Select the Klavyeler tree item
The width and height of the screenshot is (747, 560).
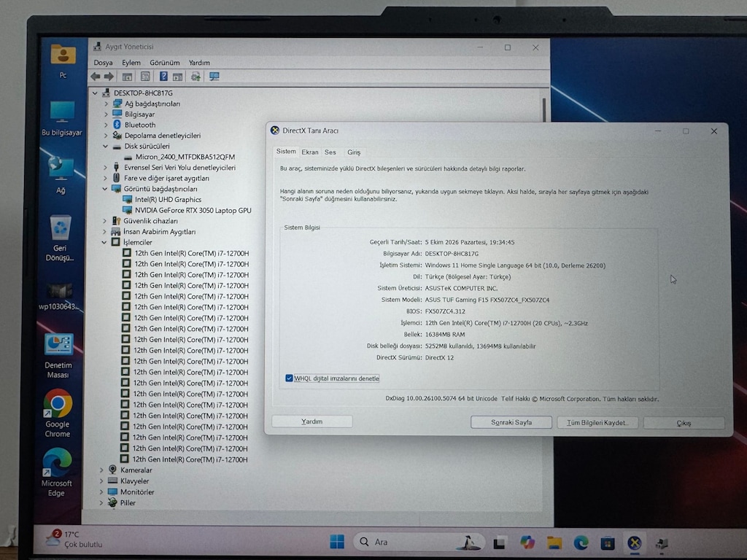click(134, 481)
